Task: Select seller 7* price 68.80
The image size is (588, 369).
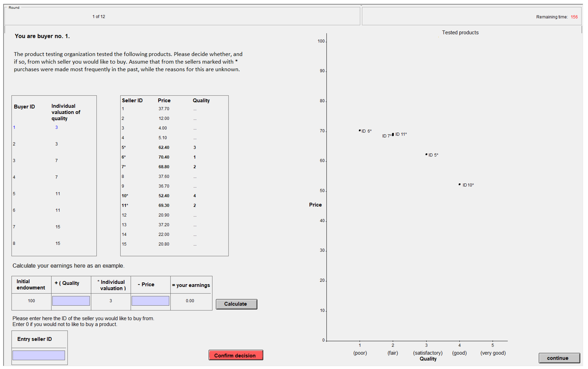Action: pyautogui.click(x=164, y=167)
